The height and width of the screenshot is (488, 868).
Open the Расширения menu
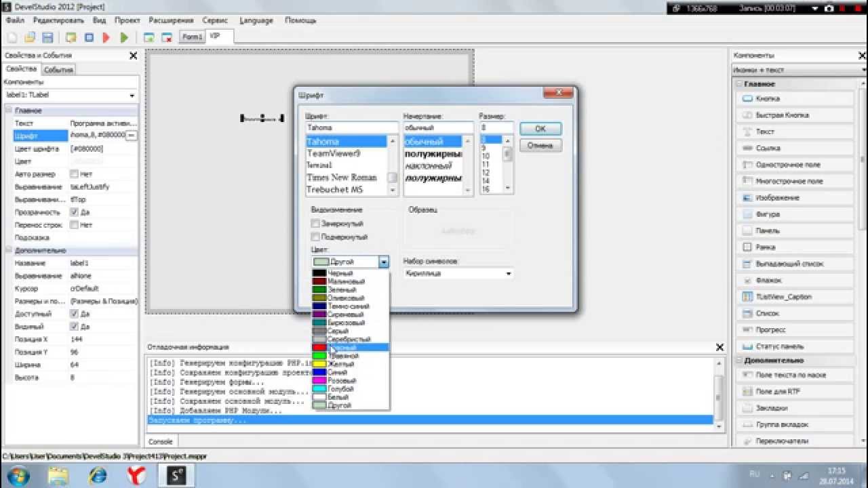(172, 20)
